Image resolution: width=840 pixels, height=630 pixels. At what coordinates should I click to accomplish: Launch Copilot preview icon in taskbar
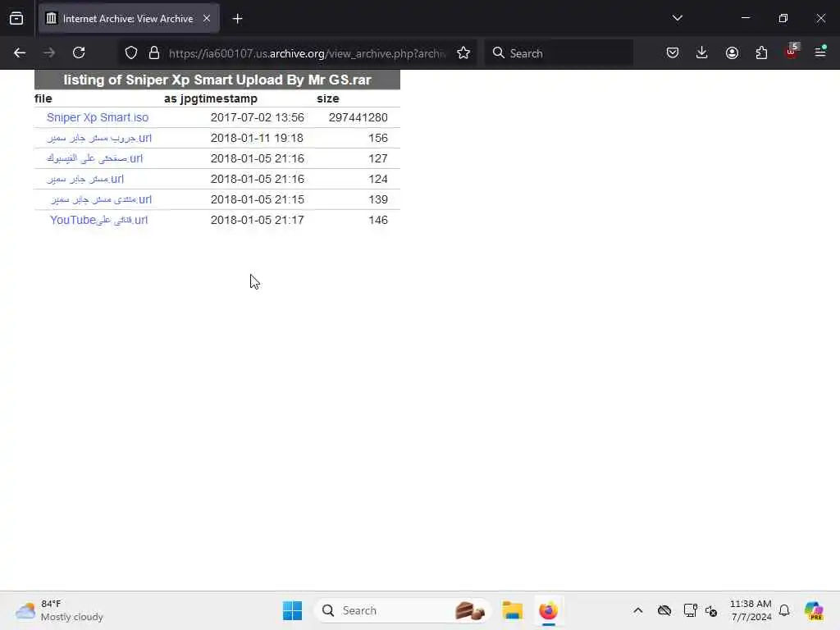coord(813,610)
